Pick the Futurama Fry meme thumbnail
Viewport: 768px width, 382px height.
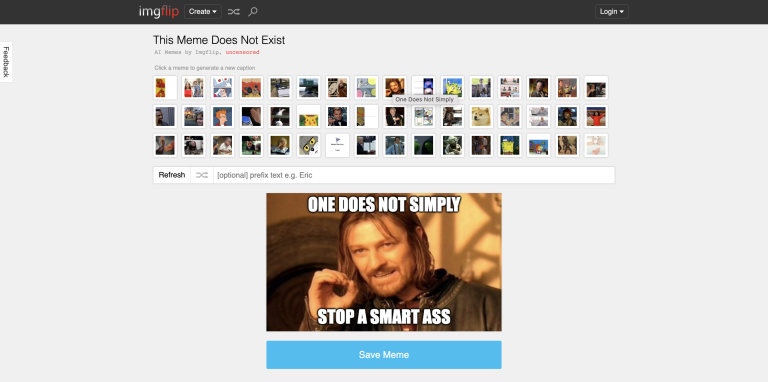[x=222, y=117]
